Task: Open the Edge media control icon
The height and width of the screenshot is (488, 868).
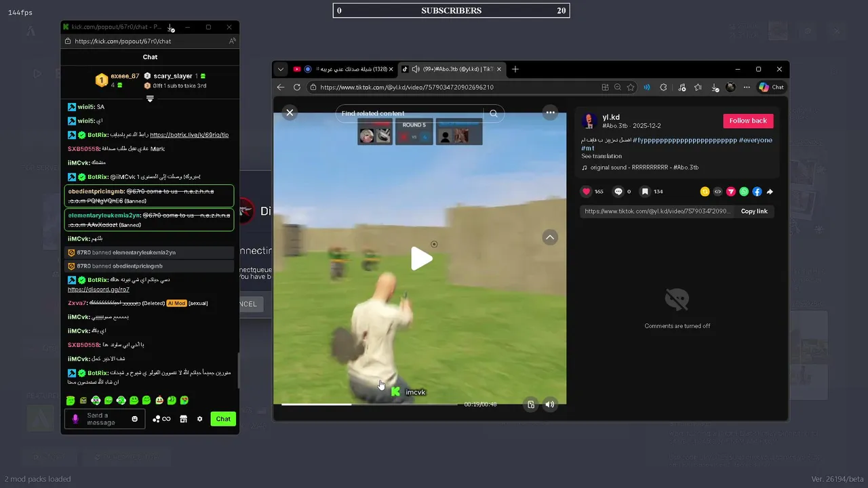Action: pyautogui.click(x=682, y=87)
